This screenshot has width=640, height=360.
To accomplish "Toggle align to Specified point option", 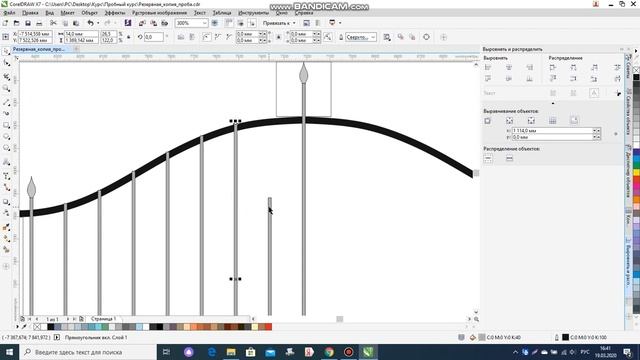I will click(x=574, y=120).
